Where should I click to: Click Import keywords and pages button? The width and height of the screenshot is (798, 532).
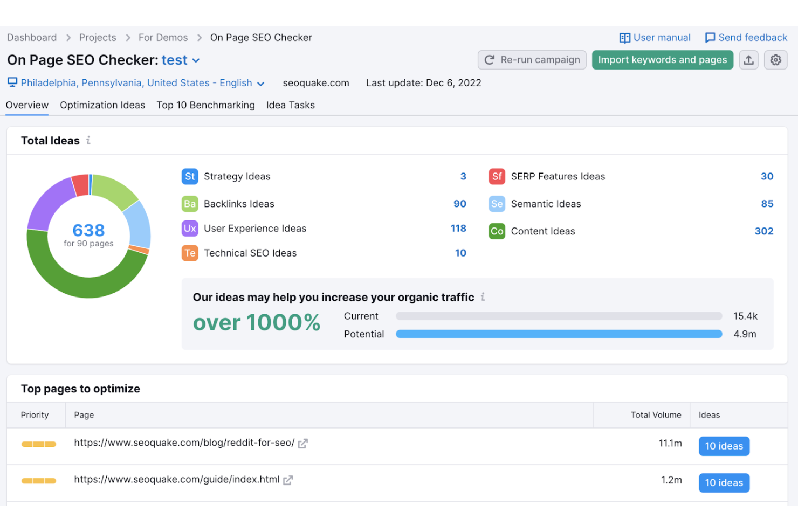tap(663, 60)
